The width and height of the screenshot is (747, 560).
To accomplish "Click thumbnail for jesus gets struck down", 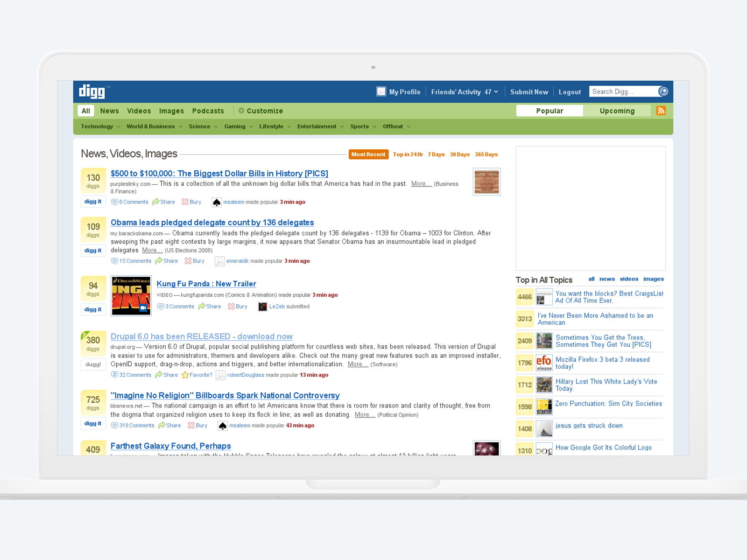I will click(544, 428).
